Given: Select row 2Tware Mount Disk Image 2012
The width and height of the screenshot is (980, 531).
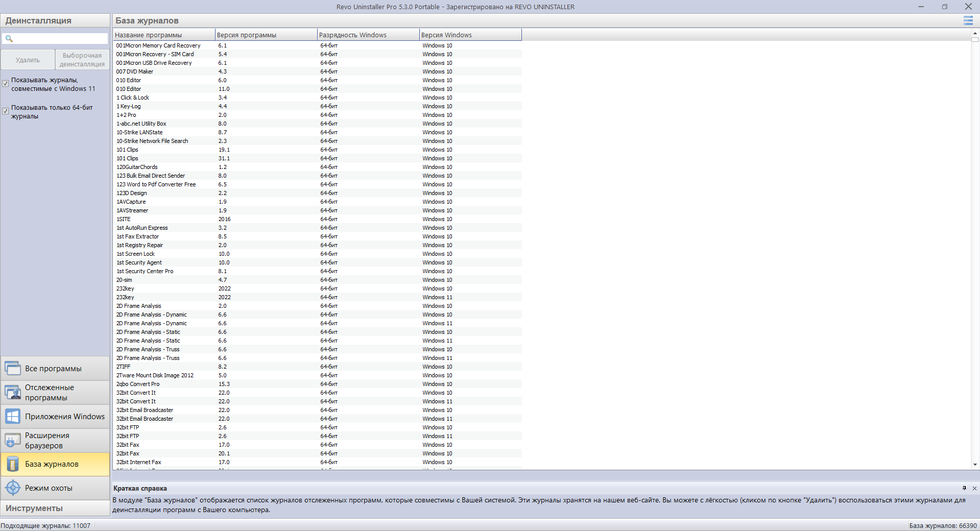Looking at the screenshot, I should click(x=317, y=375).
